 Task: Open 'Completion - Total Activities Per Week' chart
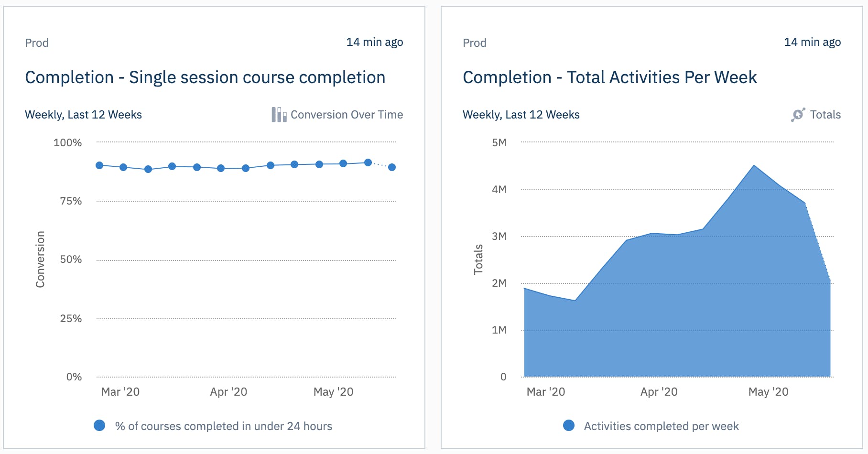[x=610, y=77]
